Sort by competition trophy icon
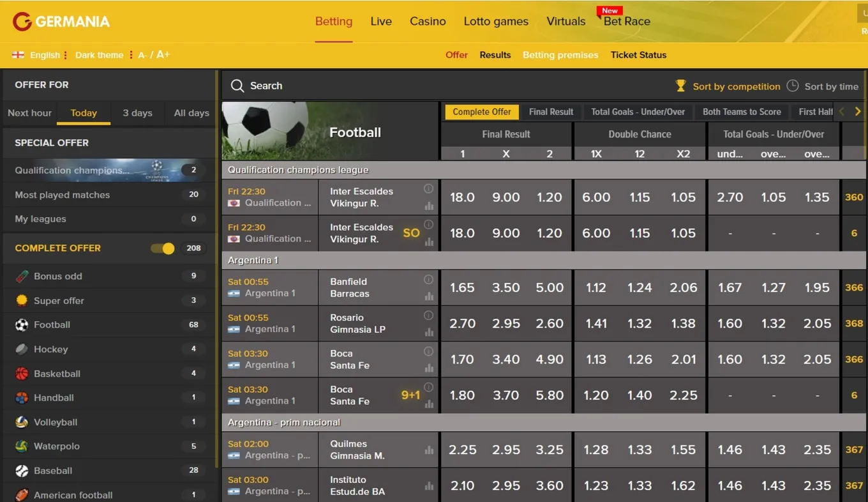The height and width of the screenshot is (502, 868). tap(681, 86)
